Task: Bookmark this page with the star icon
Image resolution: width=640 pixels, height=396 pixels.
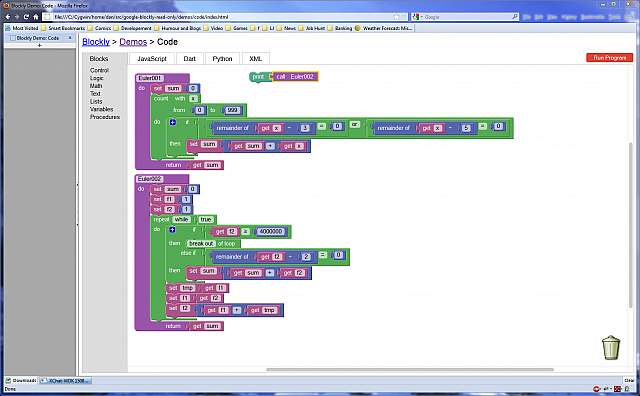Action: pos(396,17)
